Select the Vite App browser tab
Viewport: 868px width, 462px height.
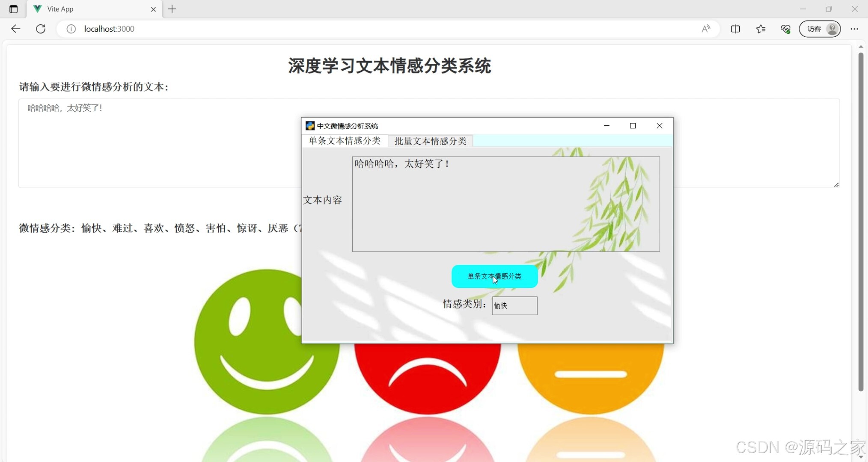pyautogui.click(x=94, y=9)
